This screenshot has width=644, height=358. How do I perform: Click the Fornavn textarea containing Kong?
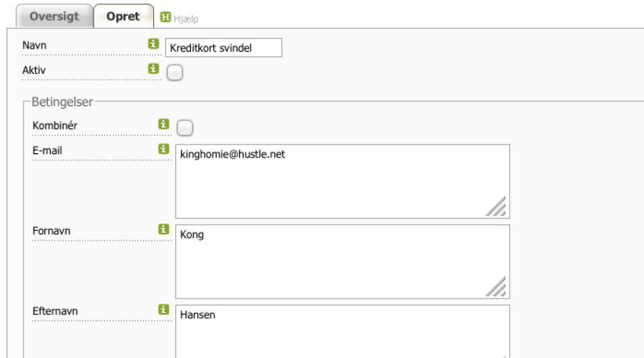click(x=343, y=261)
